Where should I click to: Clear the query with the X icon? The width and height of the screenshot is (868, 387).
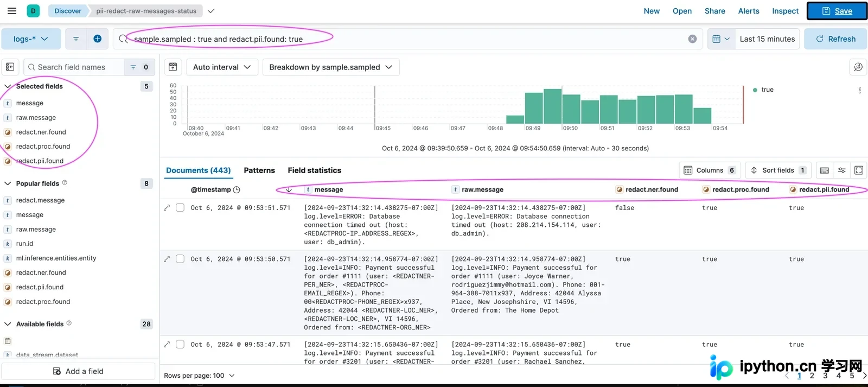click(692, 39)
